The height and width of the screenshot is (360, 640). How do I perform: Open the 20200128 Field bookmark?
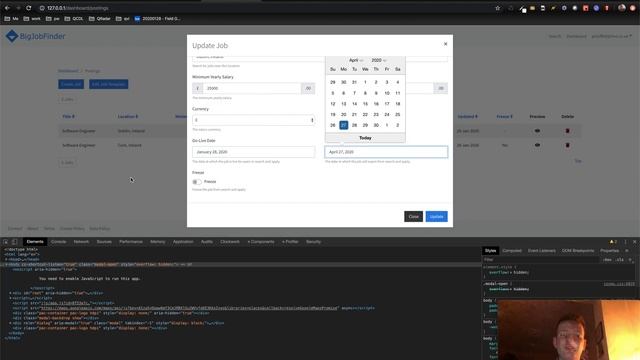point(158,19)
